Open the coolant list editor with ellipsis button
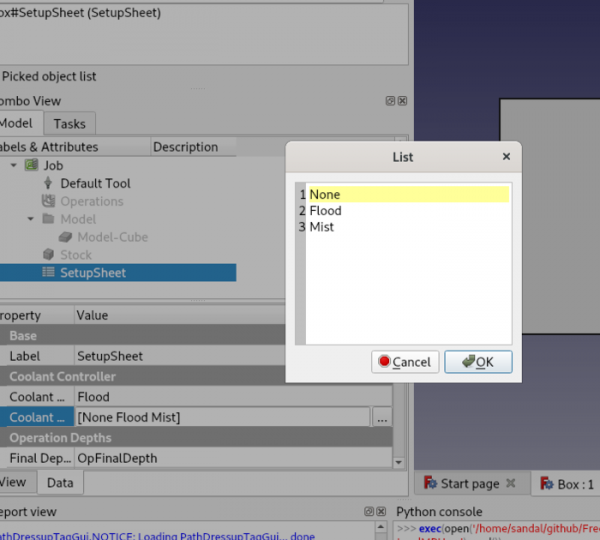600x540 pixels. pyautogui.click(x=381, y=417)
